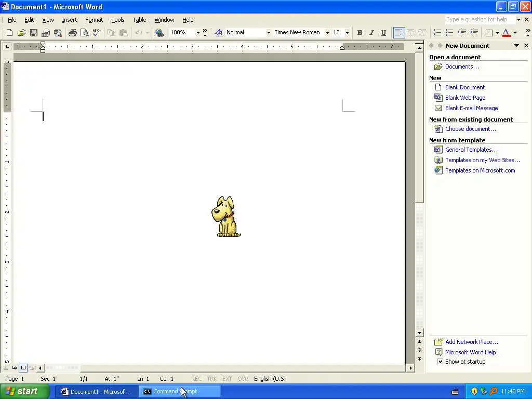Click the vertical scrollbar thumb
This screenshot has height=399, width=532.
click(419, 127)
